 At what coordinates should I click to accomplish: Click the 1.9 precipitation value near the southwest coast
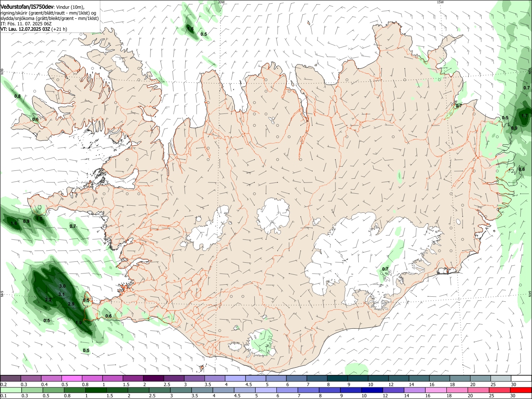point(79,323)
